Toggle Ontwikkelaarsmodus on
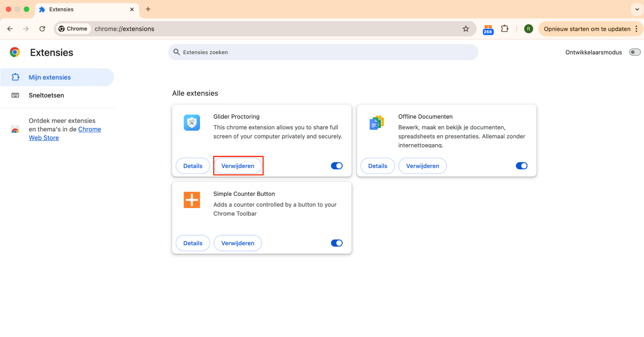The image size is (644, 337). pyautogui.click(x=634, y=52)
